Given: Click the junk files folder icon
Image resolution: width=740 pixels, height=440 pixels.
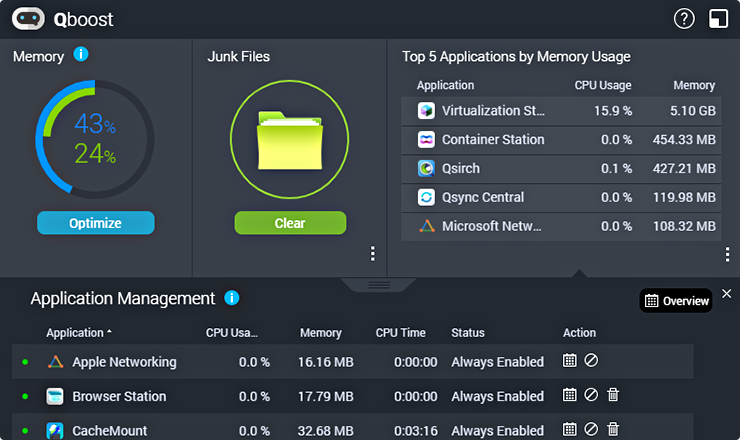Looking at the screenshot, I should click(x=290, y=140).
